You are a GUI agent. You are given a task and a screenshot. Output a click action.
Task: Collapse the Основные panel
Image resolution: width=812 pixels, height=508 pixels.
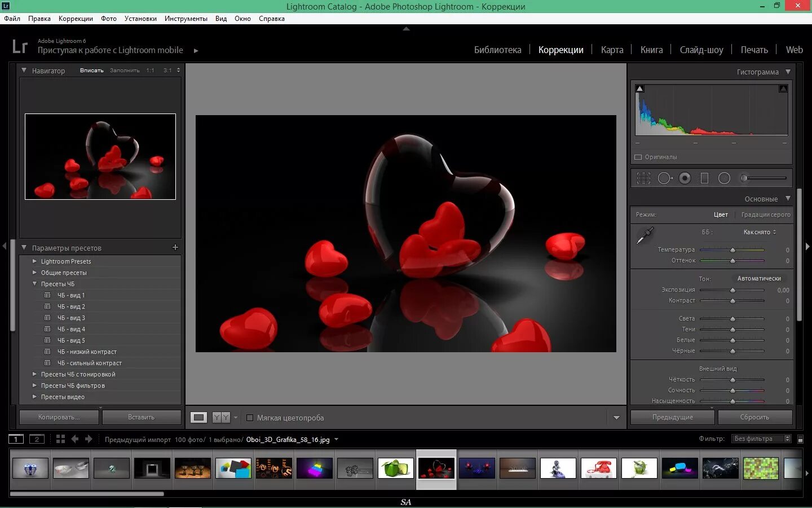pos(788,198)
